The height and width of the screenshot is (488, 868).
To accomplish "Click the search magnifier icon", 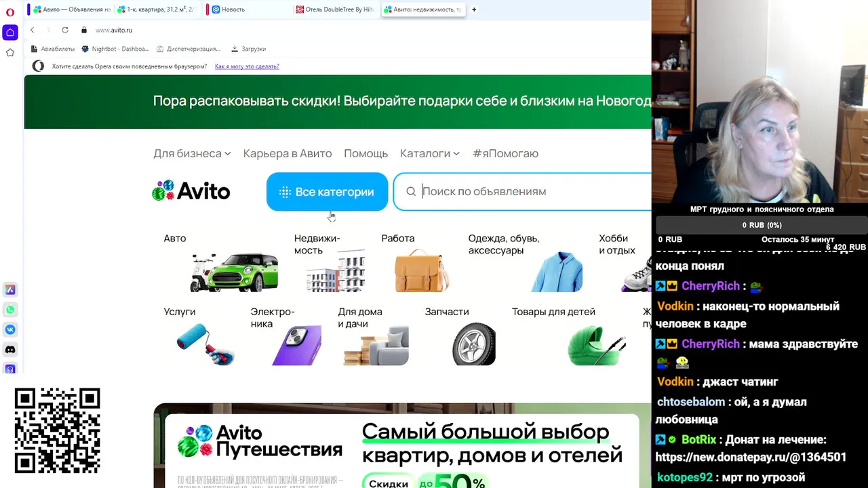I will [x=410, y=192].
